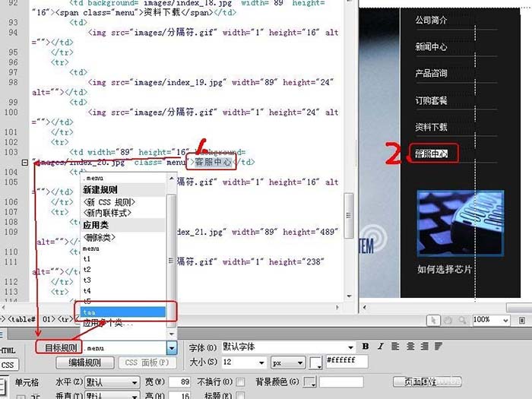Click the target rule field showing .menu

click(x=124, y=348)
